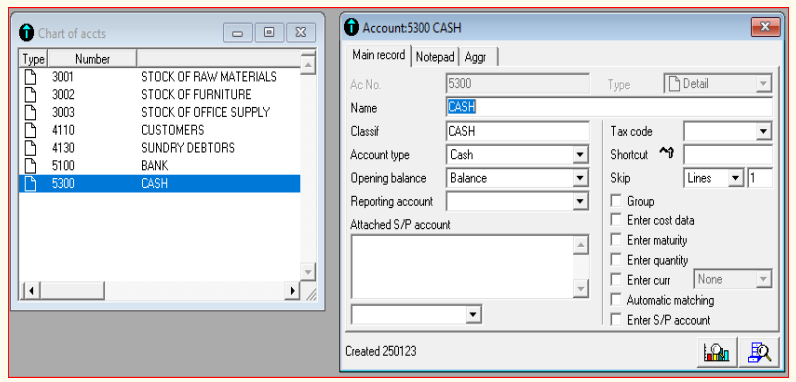Open the currency None dropdown
796x382 pixels.
tap(763, 279)
